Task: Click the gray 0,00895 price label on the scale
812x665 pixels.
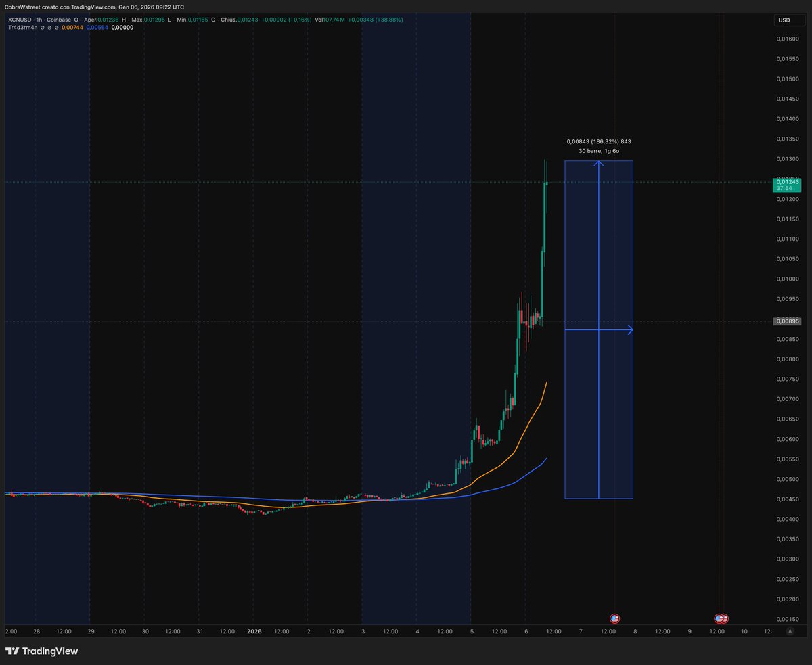Action: 786,321
